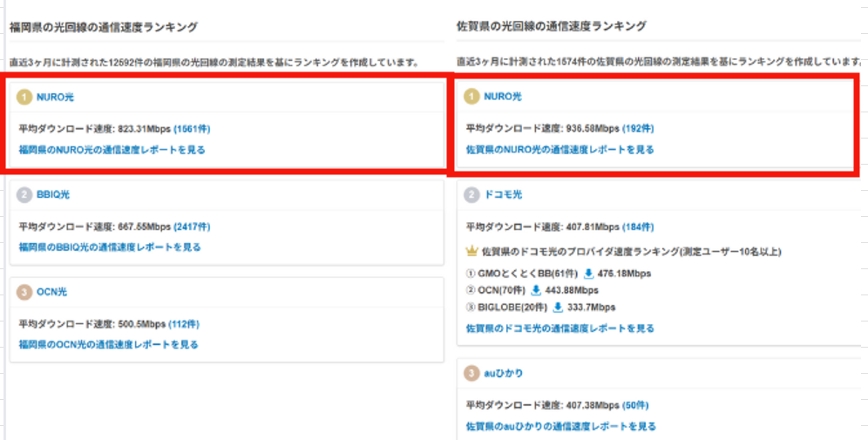Open 福岡県のBBIQ光の通信速度レポートを見る link

point(110,247)
